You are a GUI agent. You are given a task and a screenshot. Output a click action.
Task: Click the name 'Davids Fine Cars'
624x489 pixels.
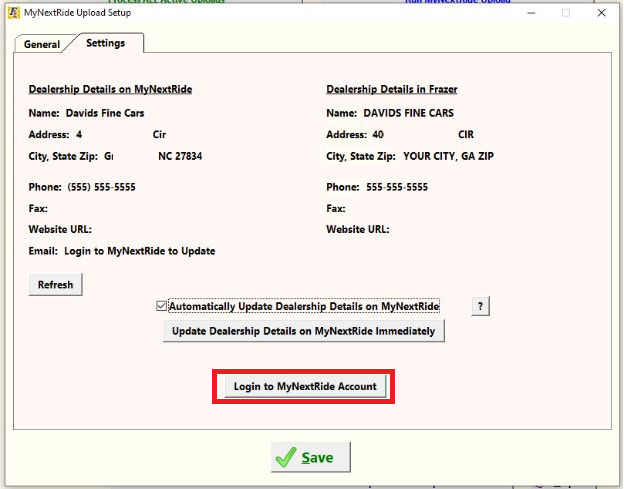point(105,113)
